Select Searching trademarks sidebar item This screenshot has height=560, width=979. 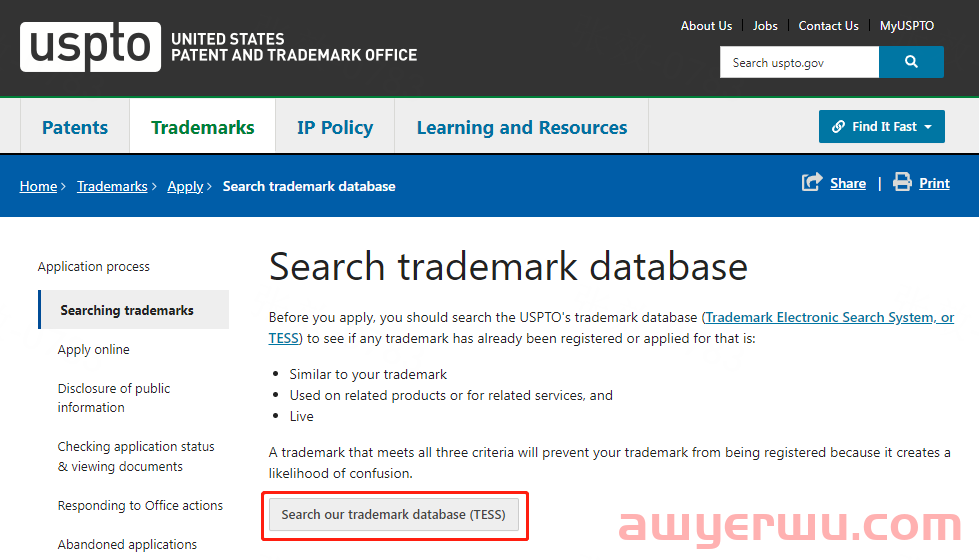coord(134,310)
